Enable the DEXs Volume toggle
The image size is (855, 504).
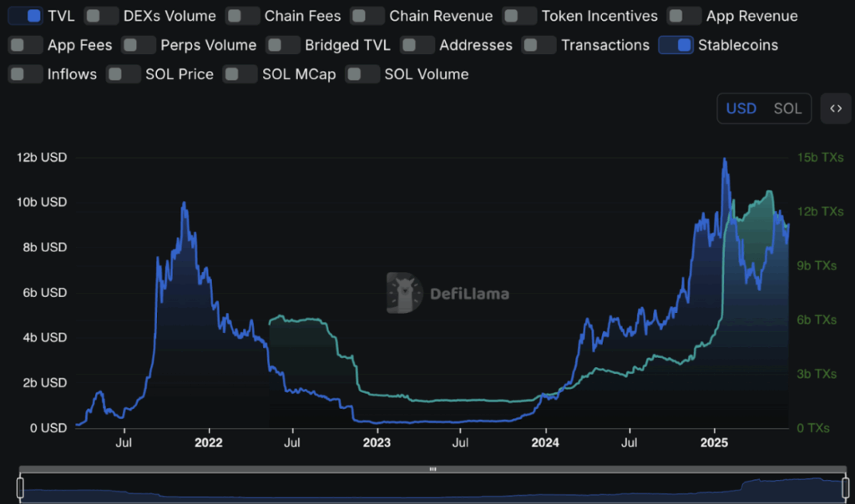click(101, 16)
